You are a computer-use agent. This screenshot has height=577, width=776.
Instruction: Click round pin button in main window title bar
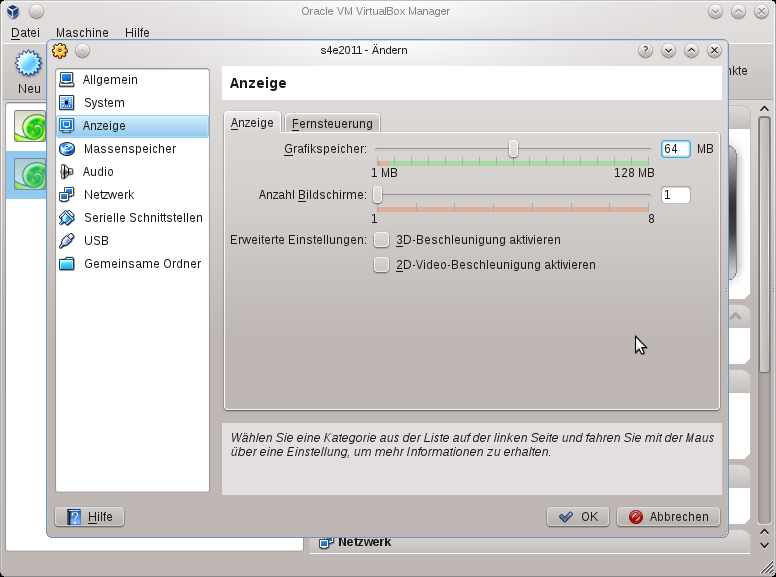click(x=36, y=11)
